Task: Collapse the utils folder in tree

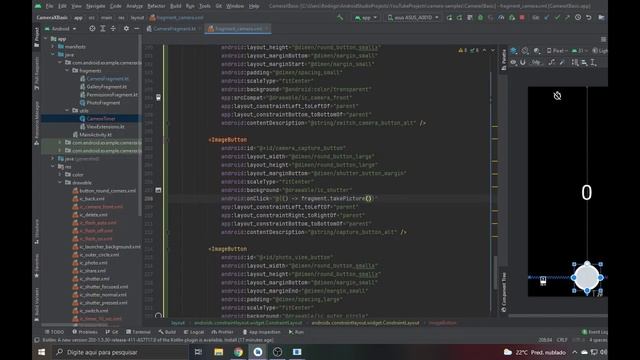Action: tap(67, 111)
